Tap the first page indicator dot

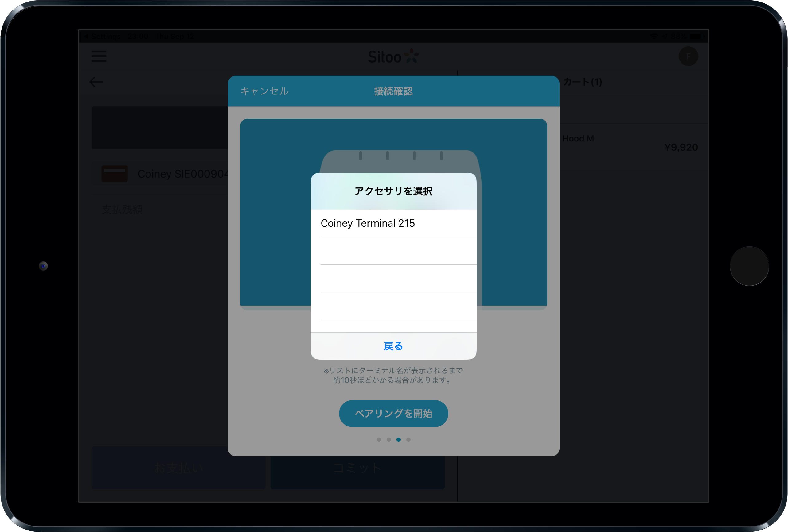tap(379, 439)
